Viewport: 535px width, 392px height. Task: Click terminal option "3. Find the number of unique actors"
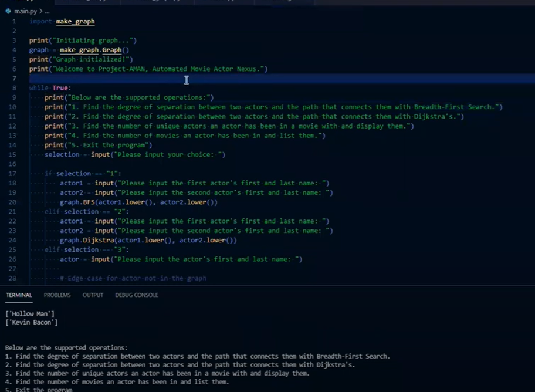click(157, 374)
